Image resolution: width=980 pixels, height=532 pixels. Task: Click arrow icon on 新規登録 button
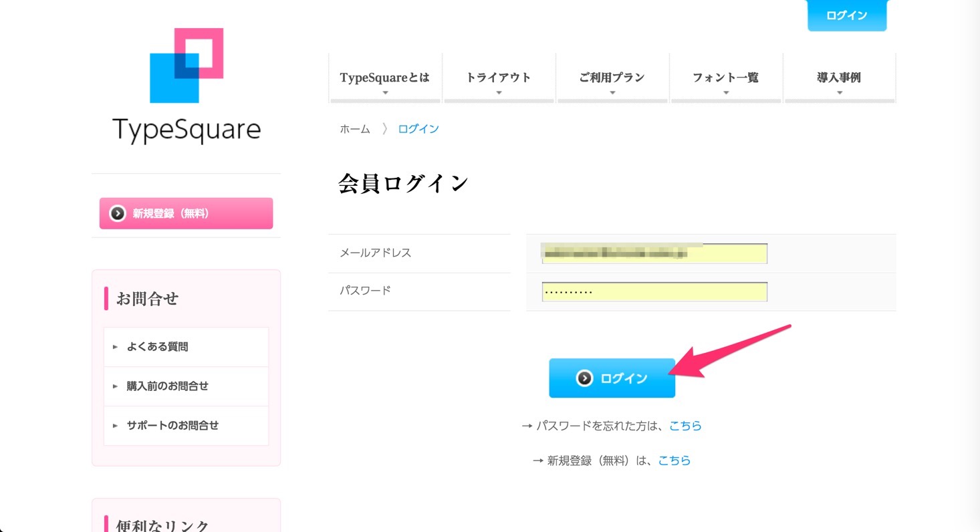pos(118,213)
